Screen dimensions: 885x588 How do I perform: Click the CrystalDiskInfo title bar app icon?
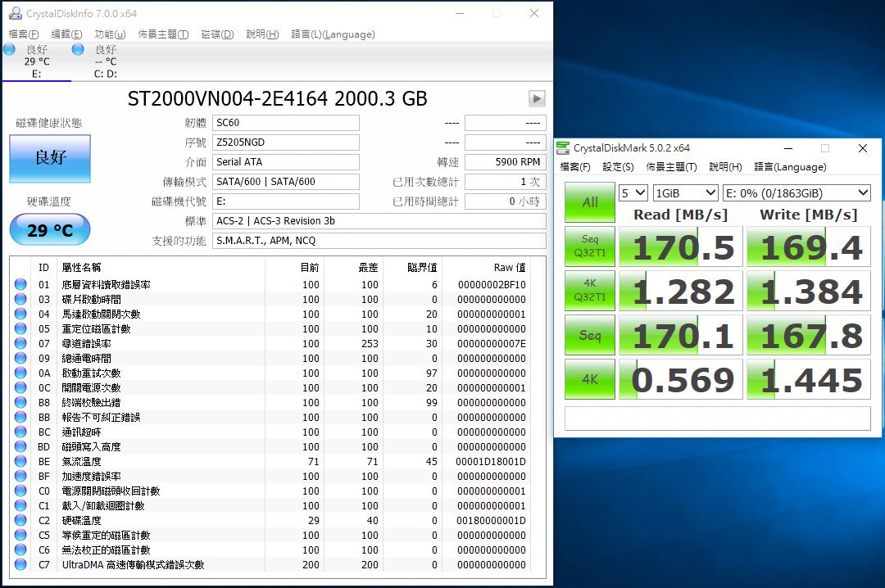click(15, 13)
